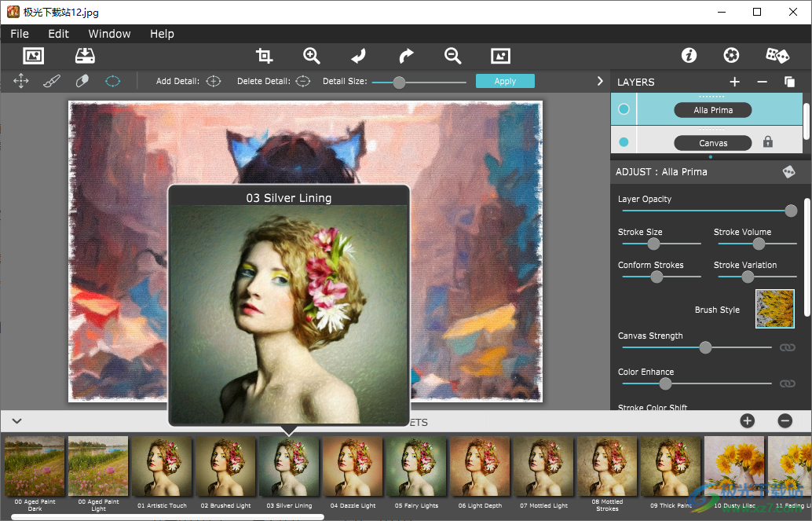Select the Eraser tool
Image resolution: width=812 pixels, height=521 pixels.
tap(82, 80)
